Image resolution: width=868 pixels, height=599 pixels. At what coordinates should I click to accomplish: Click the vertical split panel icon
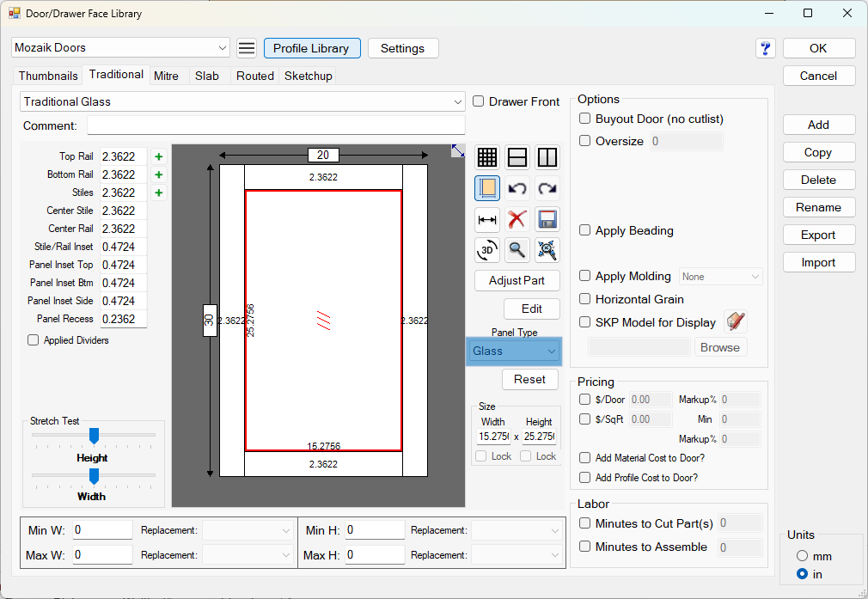click(x=547, y=157)
